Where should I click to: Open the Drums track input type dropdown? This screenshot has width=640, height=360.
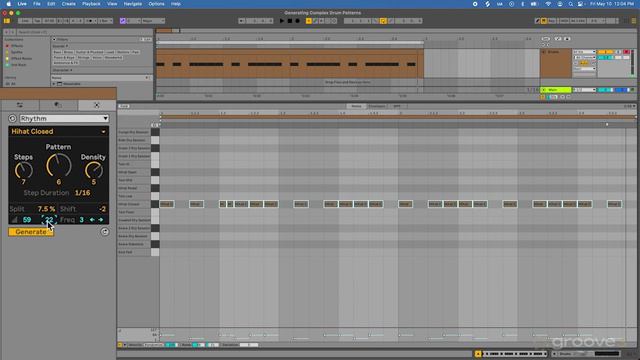pos(584,52)
